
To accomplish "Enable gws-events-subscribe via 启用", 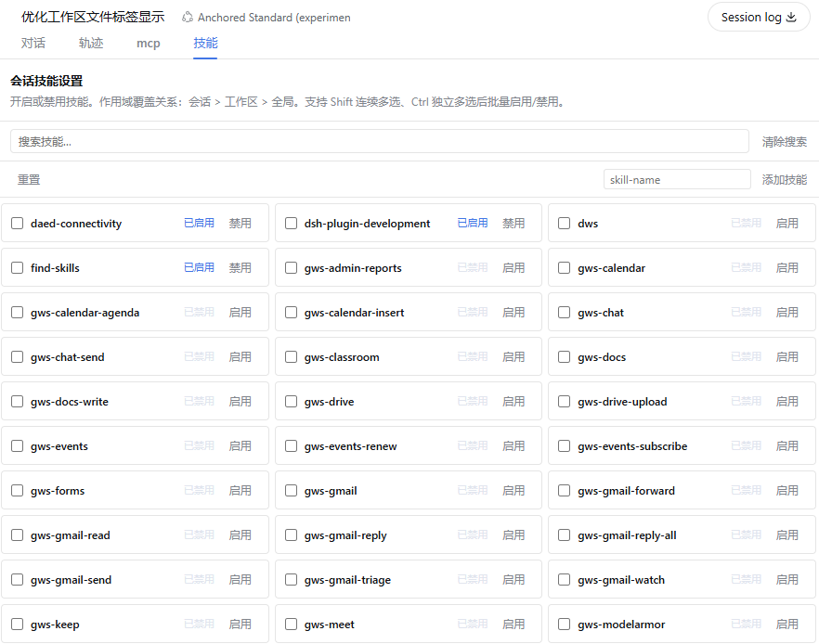I will (x=786, y=446).
